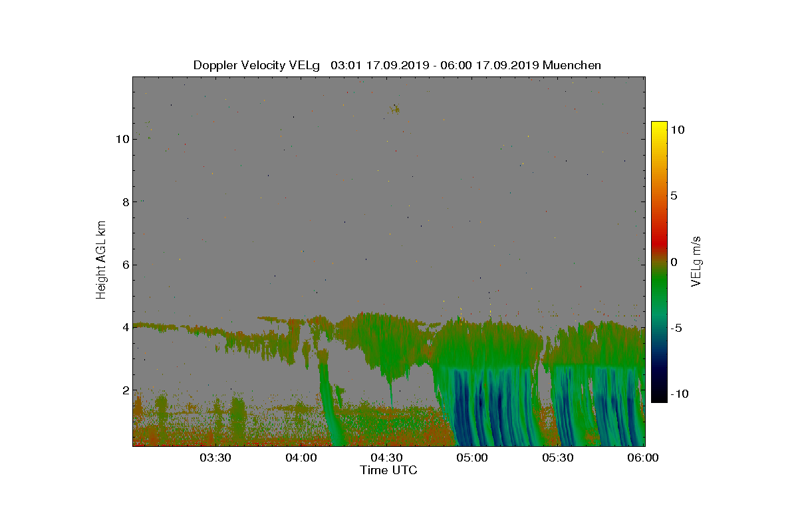
Task: Click the 04:30 time tick label
Action: pyautogui.click(x=387, y=458)
